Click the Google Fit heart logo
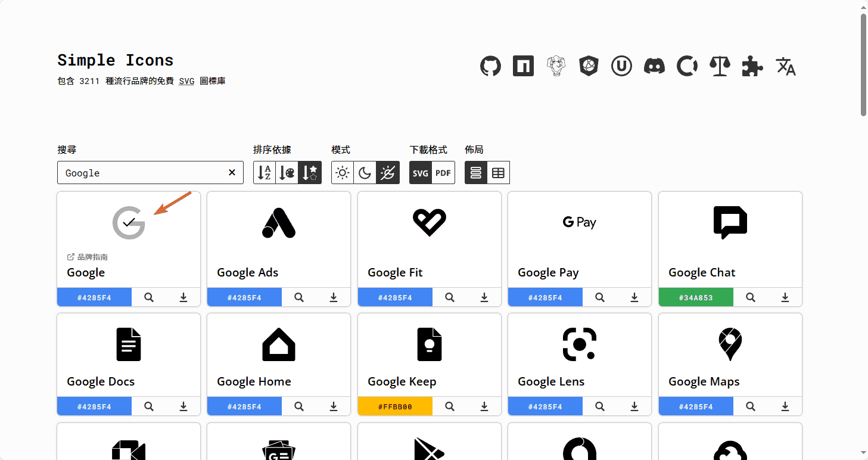The image size is (868, 460). (430, 223)
